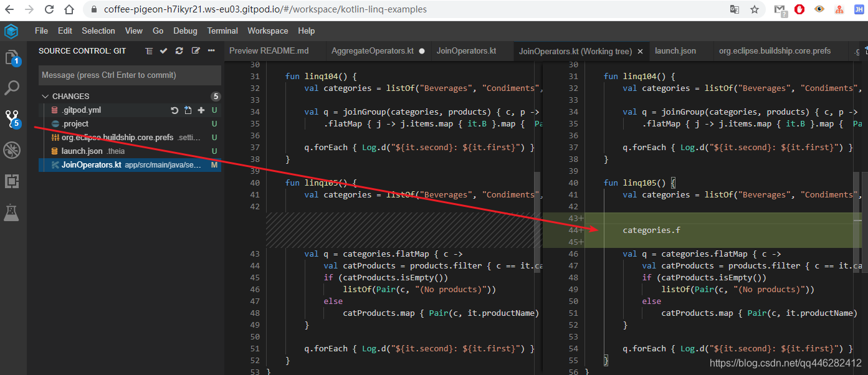Open the Explorer files view icon

pos(12,59)
